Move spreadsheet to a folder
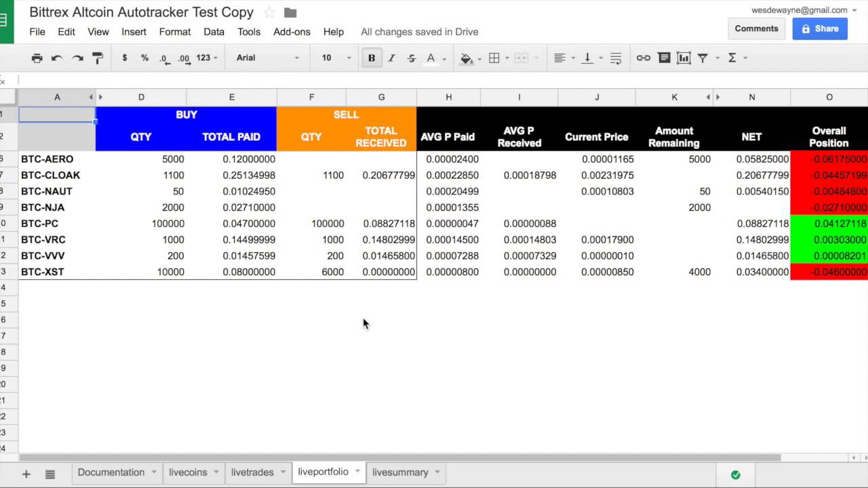 click(290, 12)
